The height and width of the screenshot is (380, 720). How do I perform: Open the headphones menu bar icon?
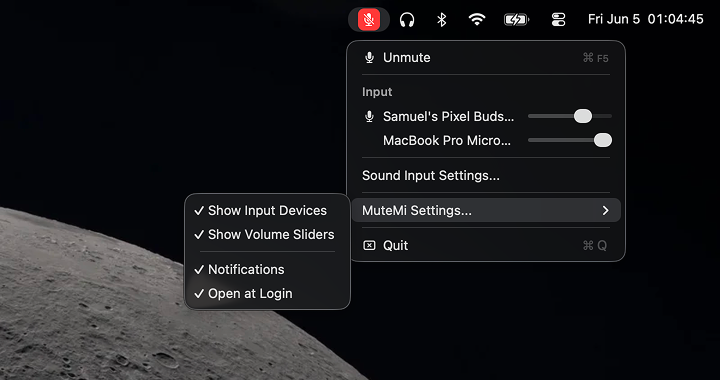coord(407,20)
